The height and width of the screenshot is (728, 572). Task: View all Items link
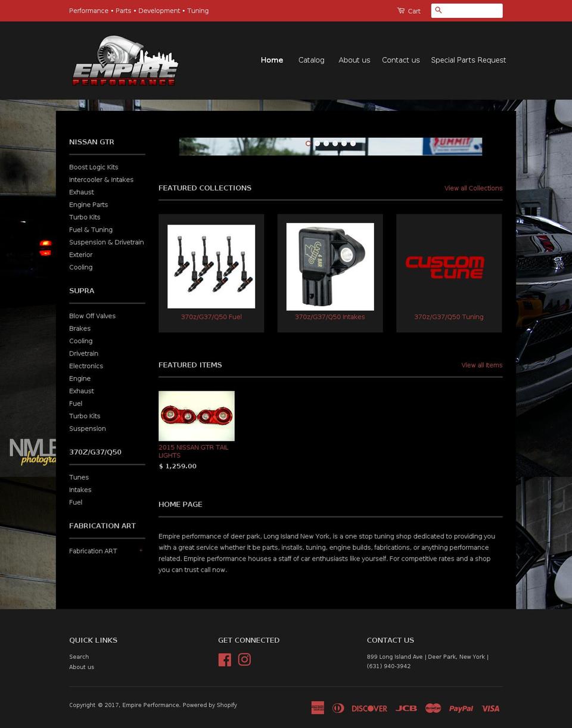(x=481, y=365)
